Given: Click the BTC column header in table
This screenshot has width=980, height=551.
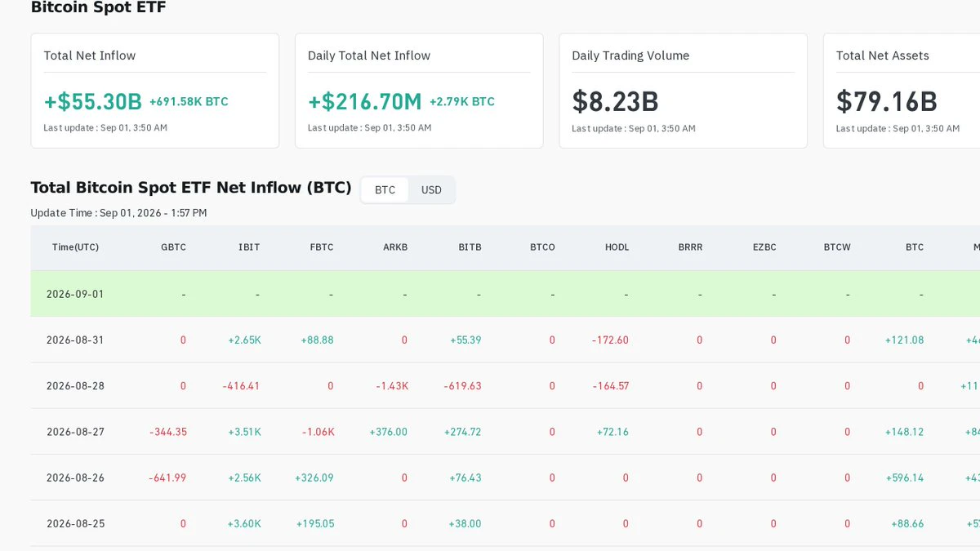Looking at the screenshot, I should click(915, 247).
